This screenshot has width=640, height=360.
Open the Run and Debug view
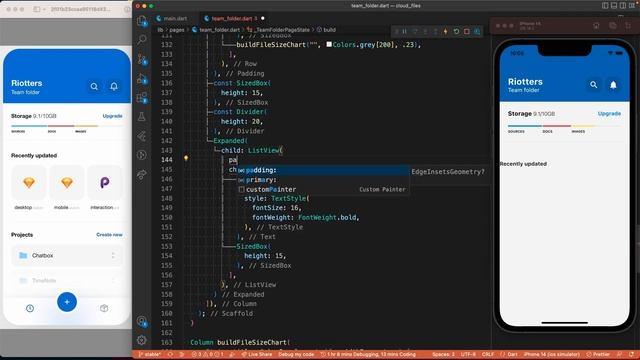142,78
